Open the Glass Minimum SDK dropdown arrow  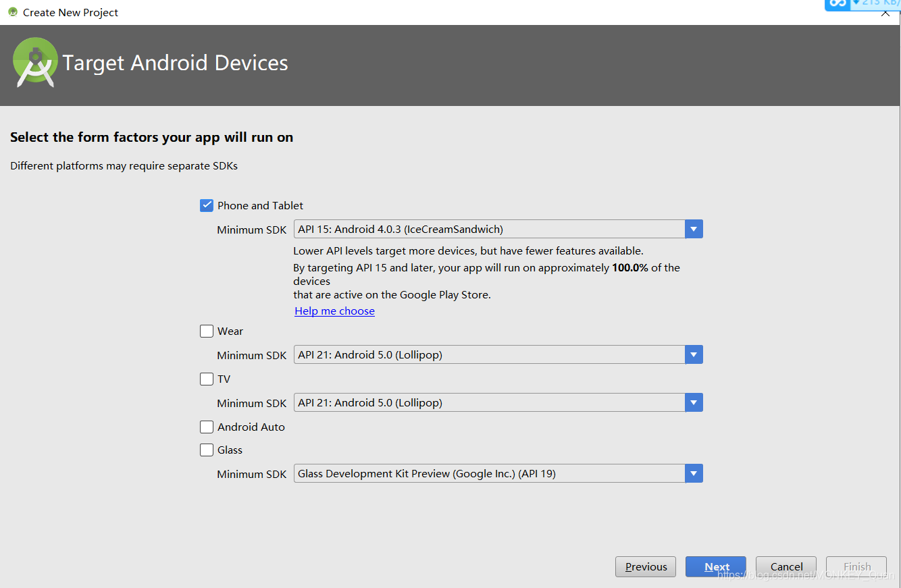pos(694,473)
